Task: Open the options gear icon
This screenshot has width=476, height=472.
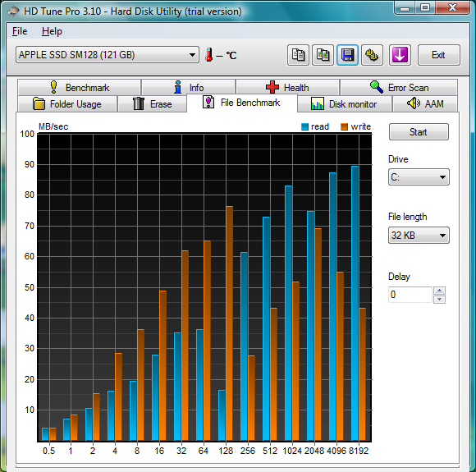Action: tap(372, 55)
